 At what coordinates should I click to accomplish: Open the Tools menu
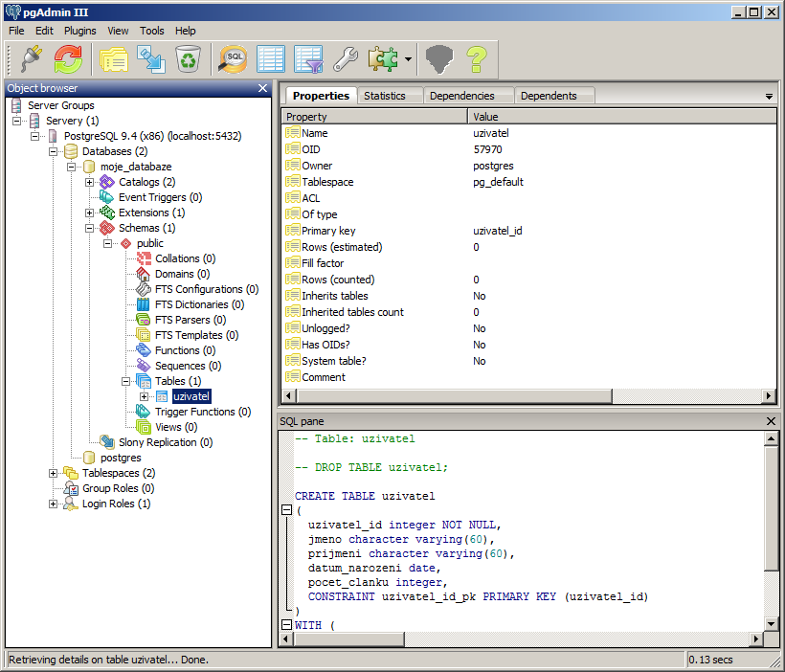pyautogui.click(x=151, y=31)
